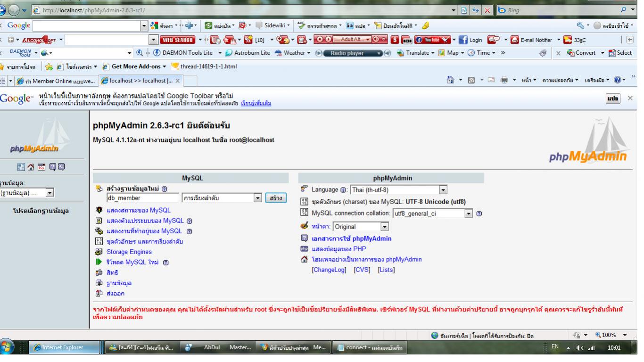
Task: Click the privileges users icon
Action: pos(99,272)
